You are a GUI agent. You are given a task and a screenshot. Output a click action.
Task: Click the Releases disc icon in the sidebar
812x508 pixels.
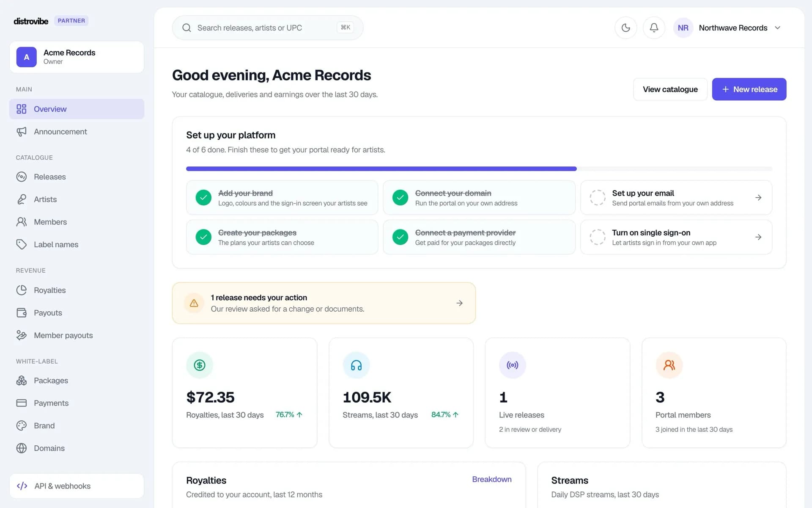click(x=22, y=177)
